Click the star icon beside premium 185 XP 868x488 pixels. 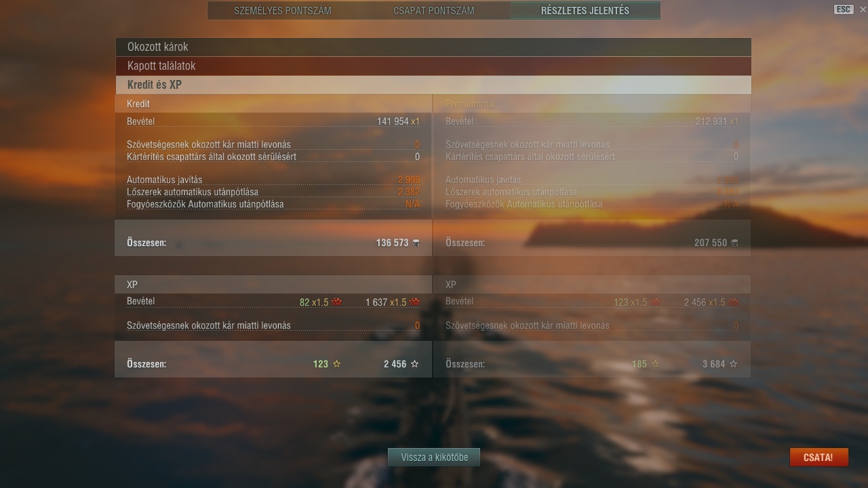[655, 364]
